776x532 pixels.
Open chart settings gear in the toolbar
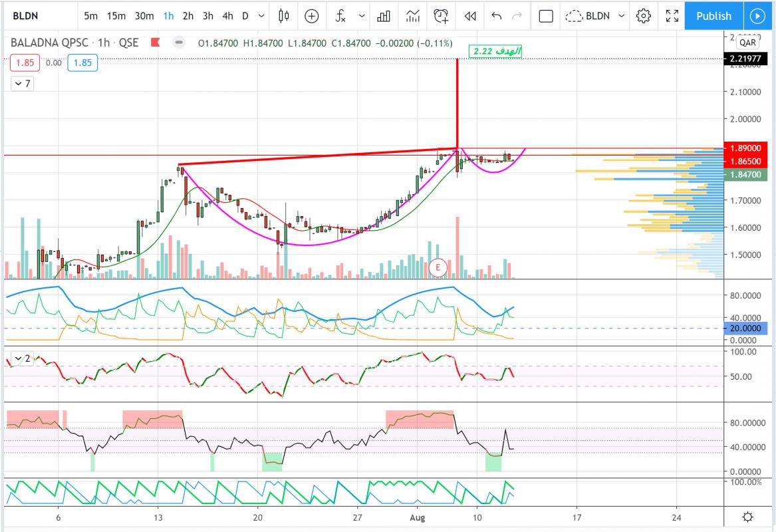tap(644, 16)
